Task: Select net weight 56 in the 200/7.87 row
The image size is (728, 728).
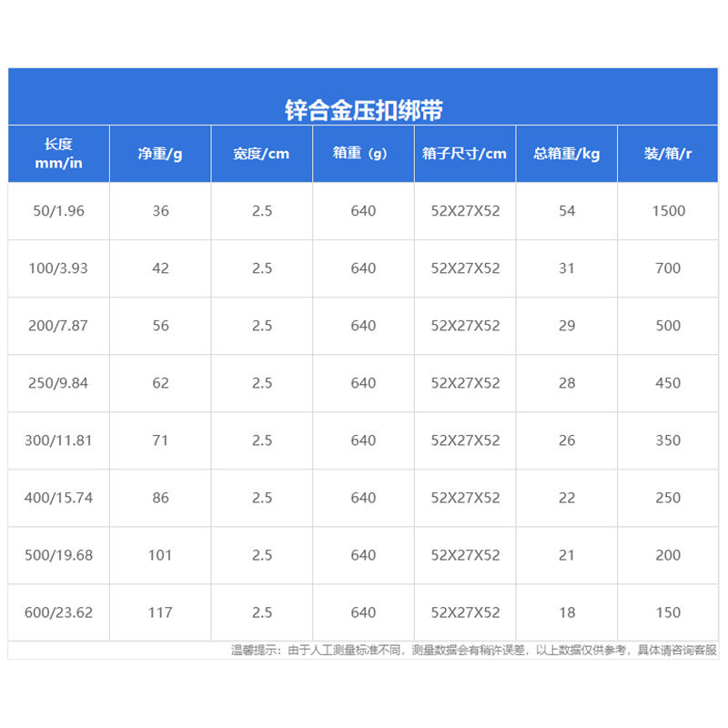Action: tap(161, 326)
